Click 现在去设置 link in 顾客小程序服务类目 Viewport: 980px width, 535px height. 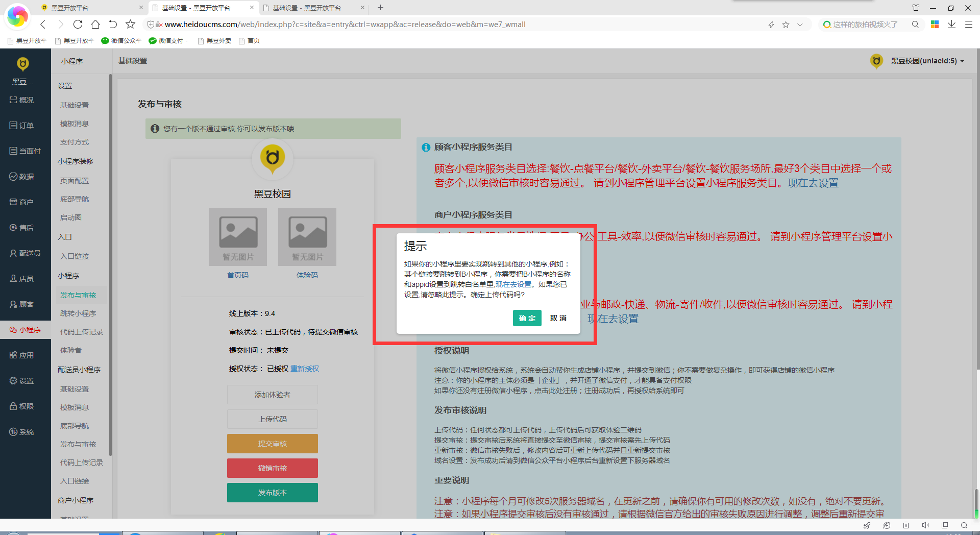tap(813, 183)
